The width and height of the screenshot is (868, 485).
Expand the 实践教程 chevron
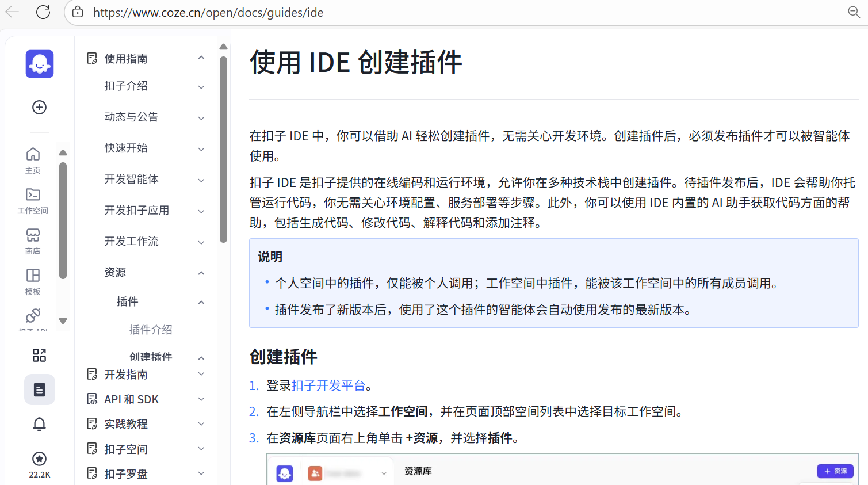click(201, 423)
